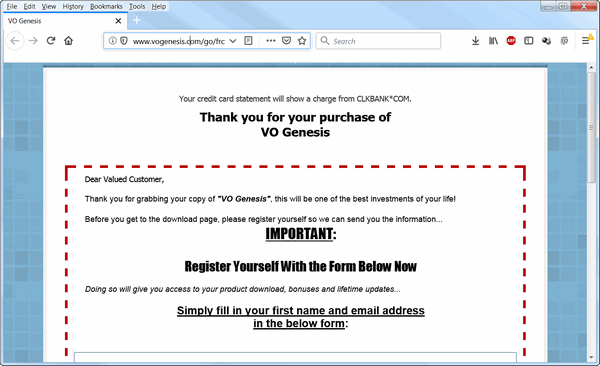Click the "in the below form:" underlined text
The image size is (600, 366).
click(x=300, y=323)
